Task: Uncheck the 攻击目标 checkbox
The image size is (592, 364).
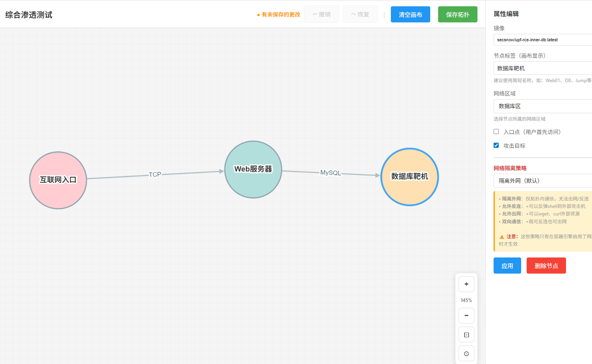Action: (x=496, y=145)
